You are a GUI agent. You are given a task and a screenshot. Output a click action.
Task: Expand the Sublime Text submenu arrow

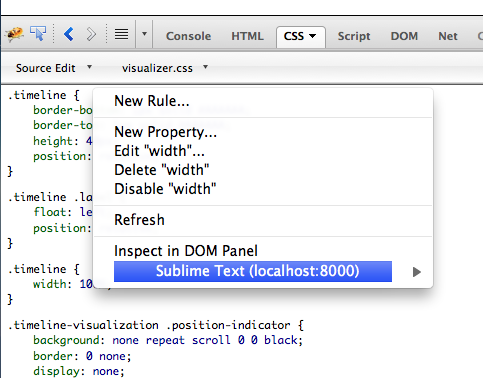(416, 272)
